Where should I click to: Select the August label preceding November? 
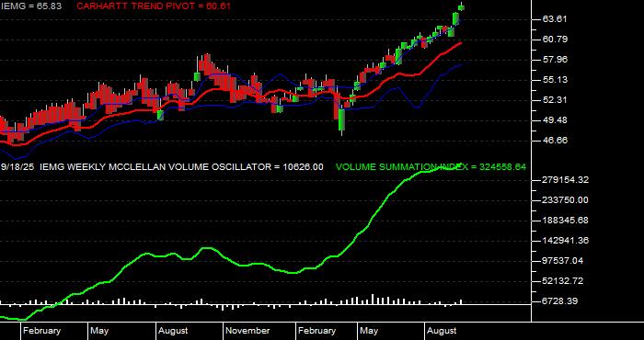[x=173, y=331]
